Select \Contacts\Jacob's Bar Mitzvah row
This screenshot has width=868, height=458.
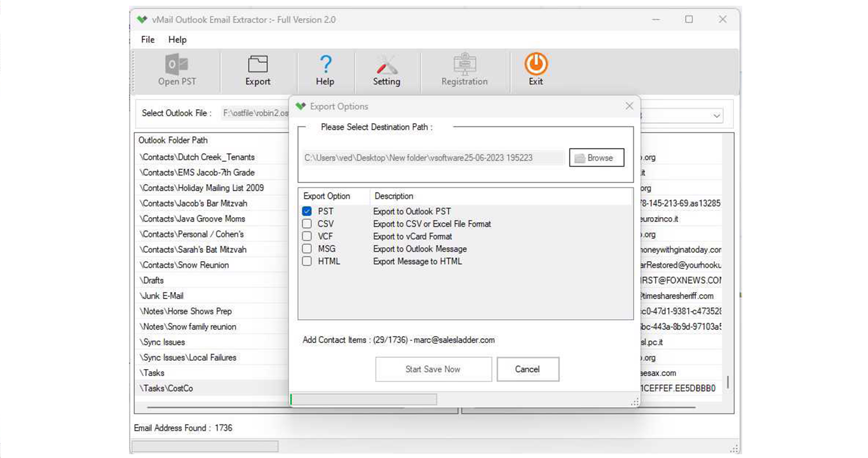pos(193,203)
